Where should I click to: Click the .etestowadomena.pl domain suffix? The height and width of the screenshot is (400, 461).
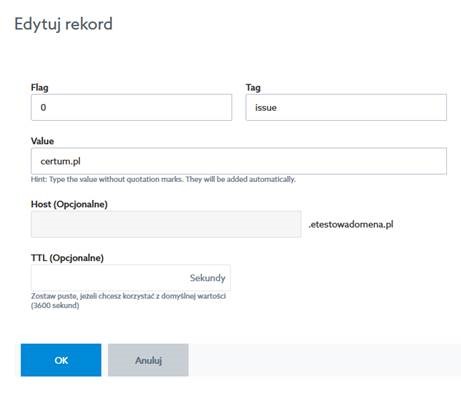[x=351, y=224]
